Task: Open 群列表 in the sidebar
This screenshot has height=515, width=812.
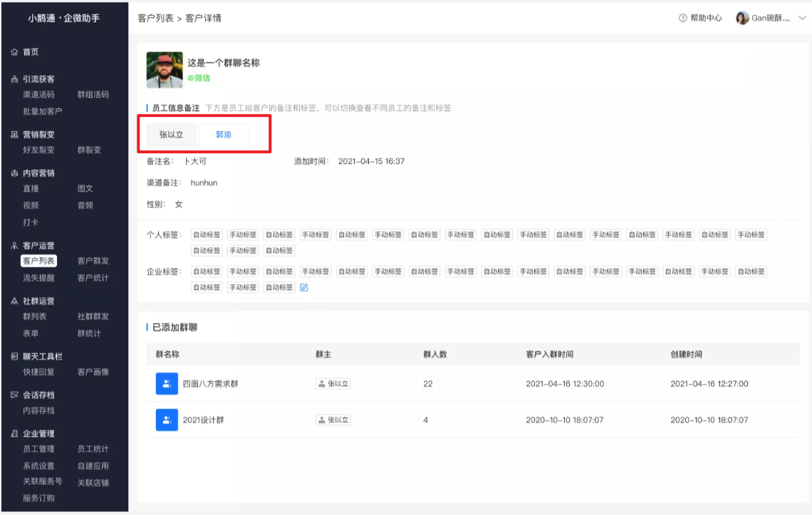Action: click(35, 316)
